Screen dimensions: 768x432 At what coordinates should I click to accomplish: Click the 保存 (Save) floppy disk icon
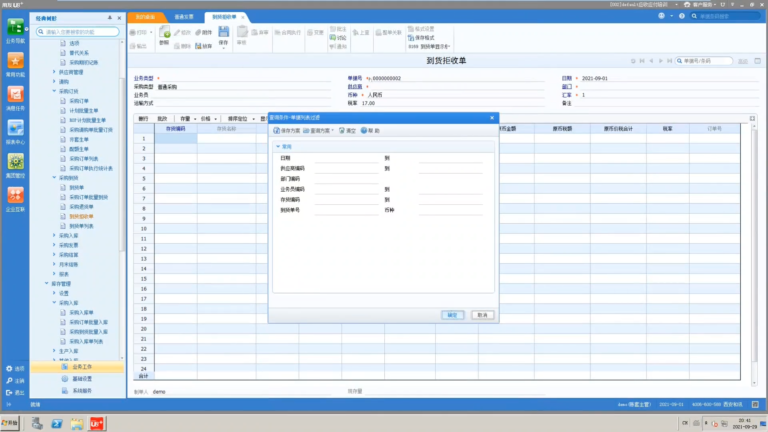[223, 32]
